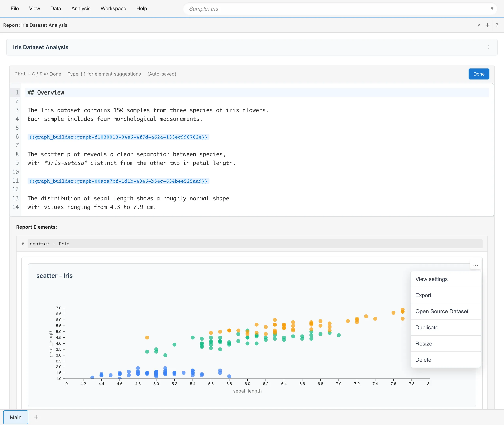Open the Iris Dataset Analysis kebab menu

click(489, 47)
